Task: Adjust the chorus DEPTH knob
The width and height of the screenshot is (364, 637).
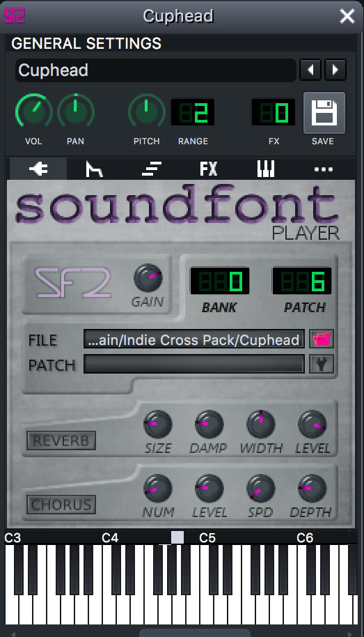Action: click(312, 488)
